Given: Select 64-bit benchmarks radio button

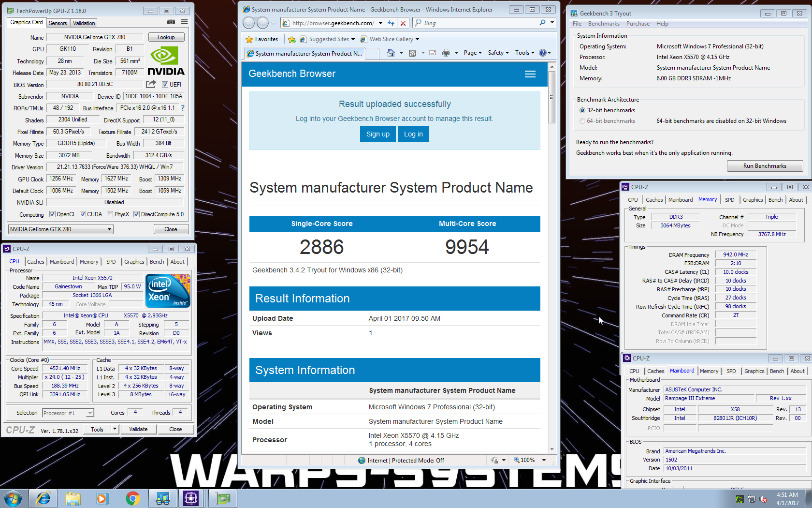Looking at the screenshot, I should pyautogui.click(x=582, y=121).
